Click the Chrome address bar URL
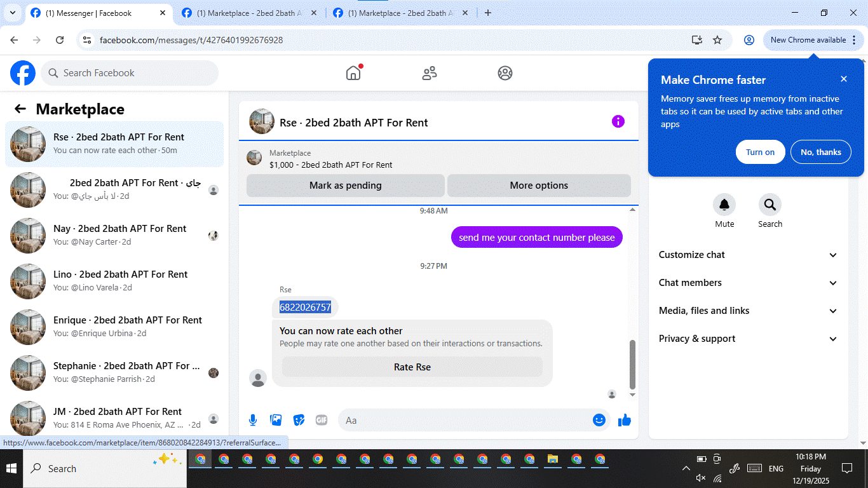868x488 pixels. (191, 40)
